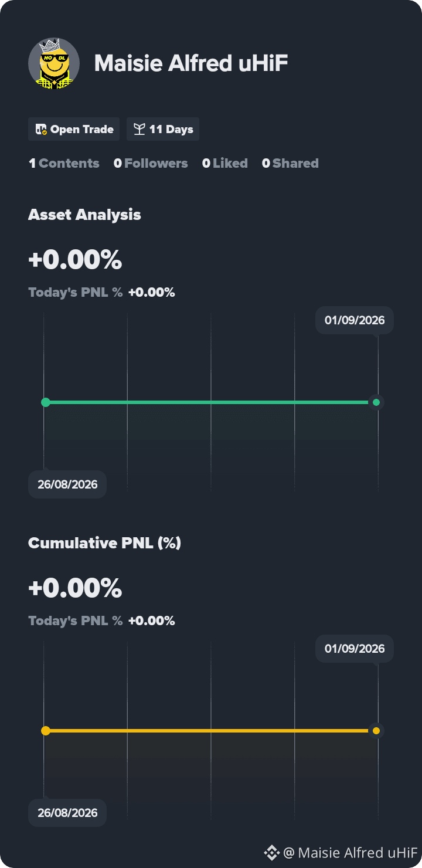View the 0 Followers list
Viewport: 422px width, 868px height.
[151, 164]
